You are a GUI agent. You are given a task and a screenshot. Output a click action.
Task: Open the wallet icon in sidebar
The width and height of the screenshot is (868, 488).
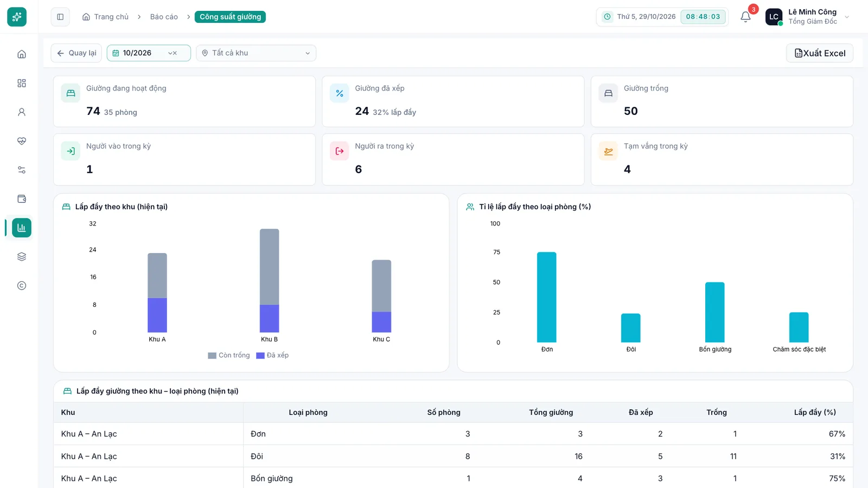[22, 199]
